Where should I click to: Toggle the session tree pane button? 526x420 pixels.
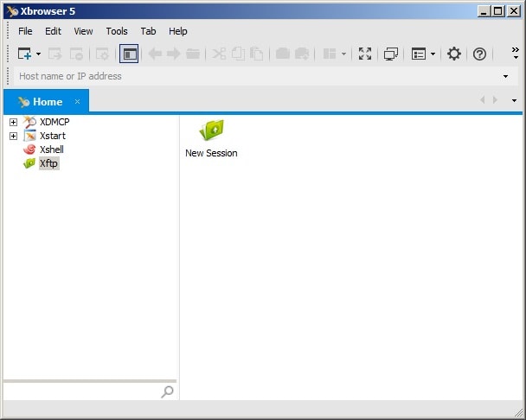[x=129, y=54]
